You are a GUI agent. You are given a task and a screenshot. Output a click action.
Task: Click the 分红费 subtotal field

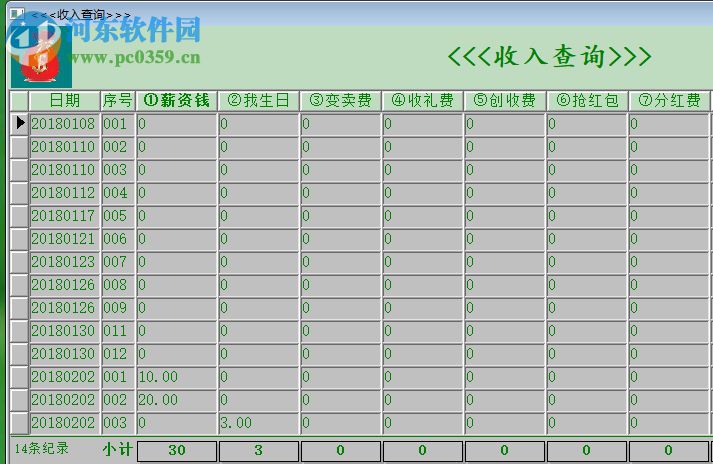pos(669,450)
